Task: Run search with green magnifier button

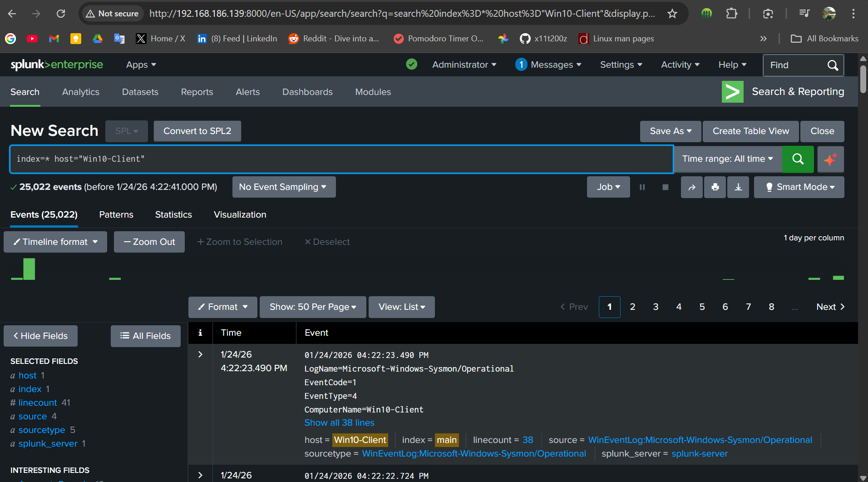Action: (x=798, y=159)
